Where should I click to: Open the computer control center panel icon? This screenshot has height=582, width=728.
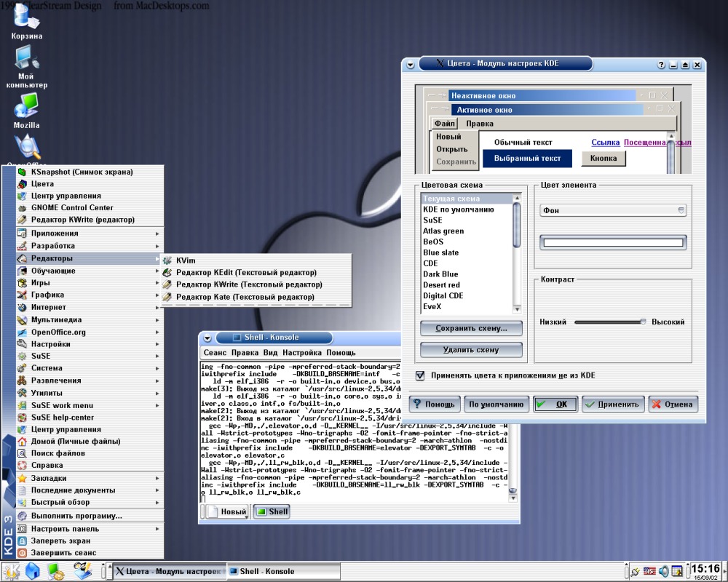coord(56,571)
